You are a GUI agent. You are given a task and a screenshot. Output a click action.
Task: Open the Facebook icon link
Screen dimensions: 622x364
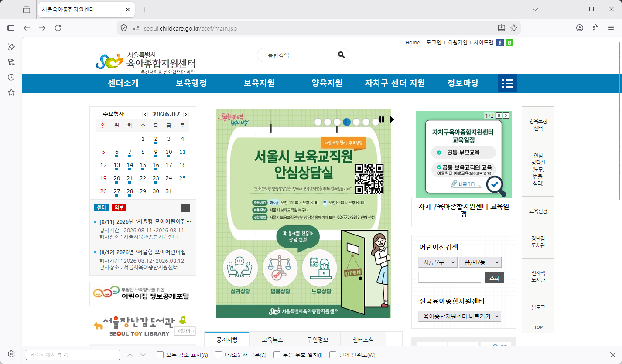click(x=500, y=43)
